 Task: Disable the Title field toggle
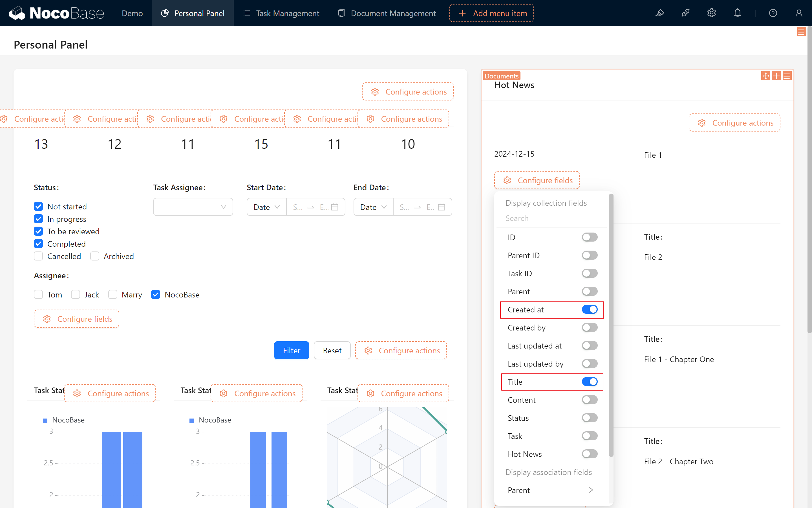(590, 382)
